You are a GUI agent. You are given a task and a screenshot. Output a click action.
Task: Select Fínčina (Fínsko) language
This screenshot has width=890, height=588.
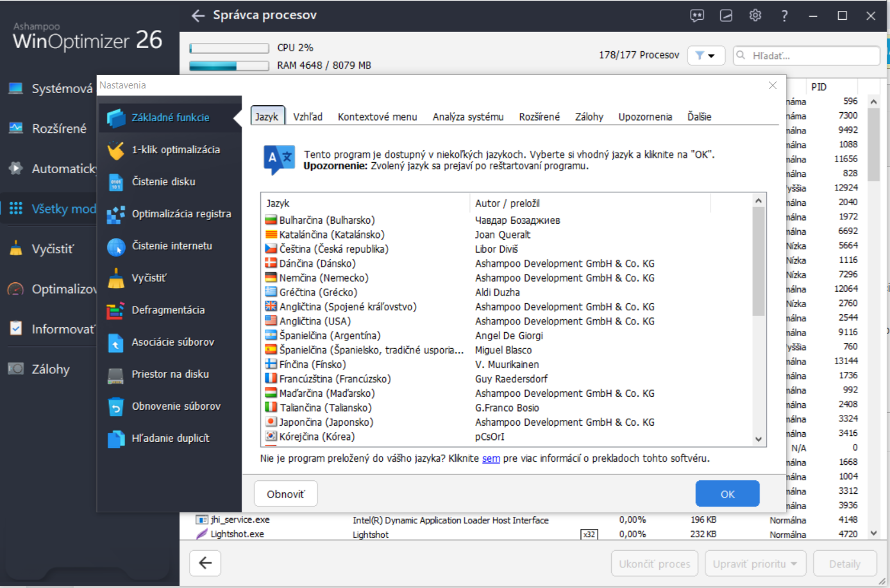tap(507, 364)
